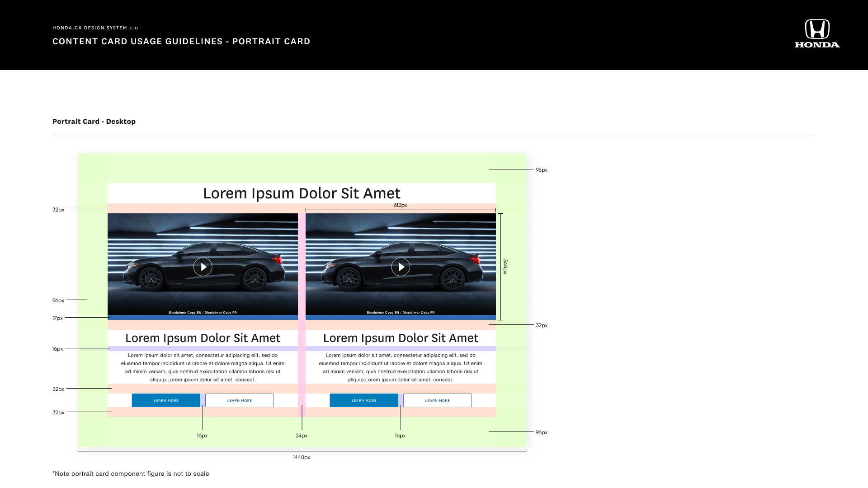Click the left card's 'Lorem Ipsum Dolor Sit Amet' title
This screenshot has height=488, width=868.
tap(203, 338)
